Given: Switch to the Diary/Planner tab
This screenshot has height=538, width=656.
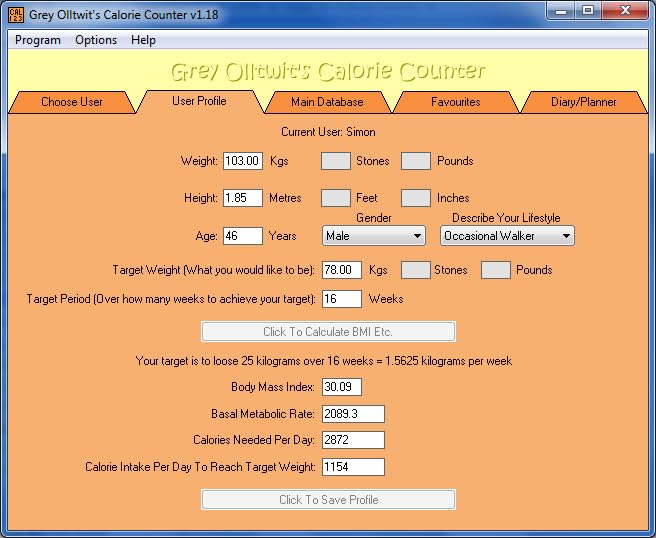Looking at the screenshot, I should [x=584, y=102].
